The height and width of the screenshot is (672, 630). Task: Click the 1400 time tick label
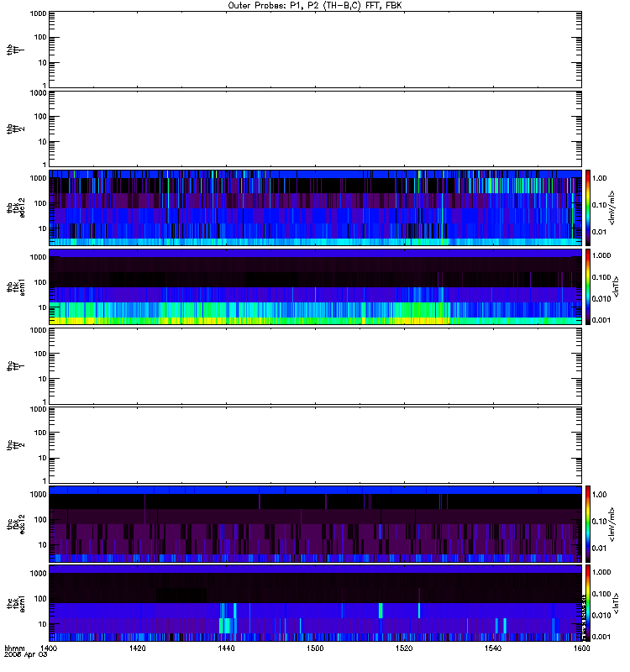(49, 648)
